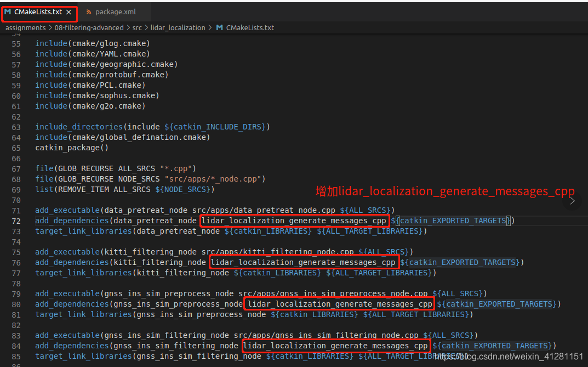This screenshot has width=588, height=367.
Task: Close the CMakeLists.txt editor tab
Action: point(68,12)
